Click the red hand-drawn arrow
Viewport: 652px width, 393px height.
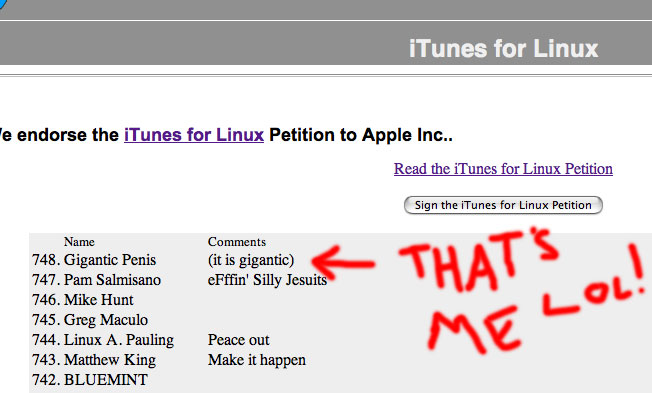pyautogui.click(x=343, y=262)
